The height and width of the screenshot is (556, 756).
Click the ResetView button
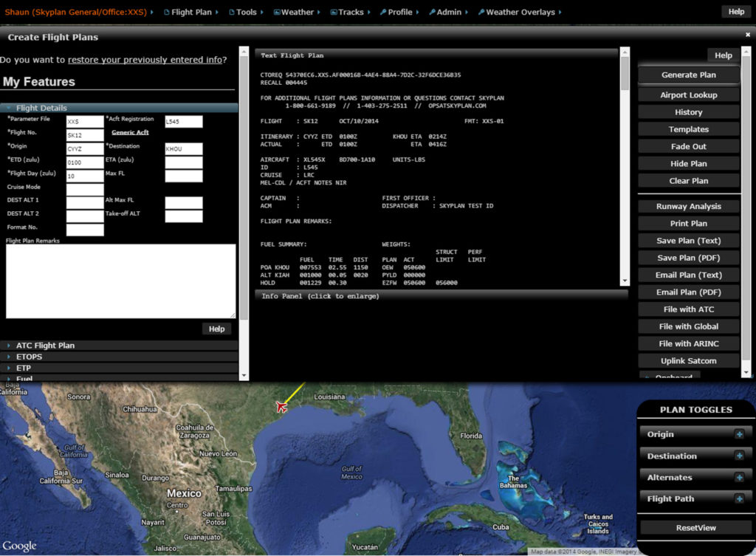point(695,527)
